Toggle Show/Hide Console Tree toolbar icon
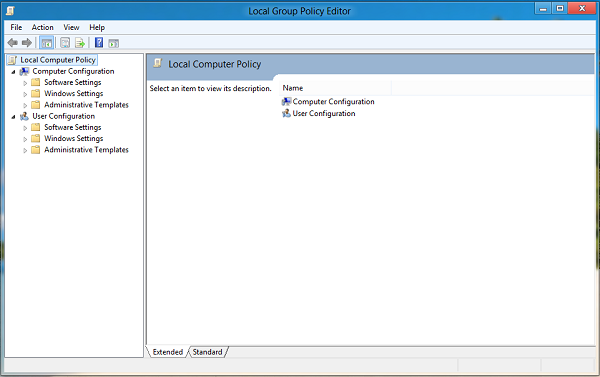 (46, 43)
